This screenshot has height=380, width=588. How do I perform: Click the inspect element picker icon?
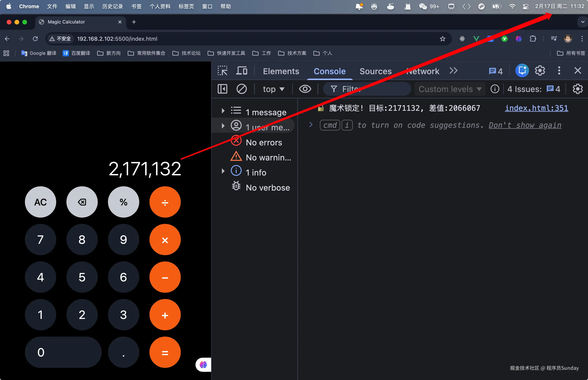223,71
